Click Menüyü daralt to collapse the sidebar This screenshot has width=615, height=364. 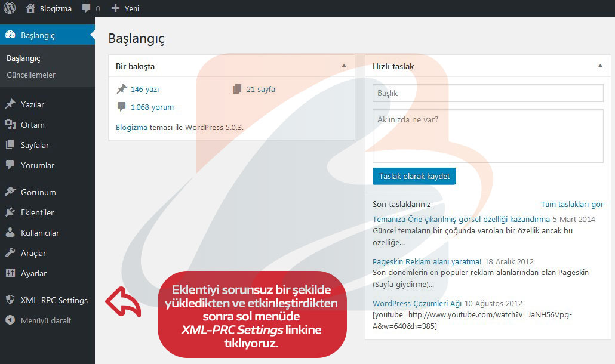(x=47, y=320)
